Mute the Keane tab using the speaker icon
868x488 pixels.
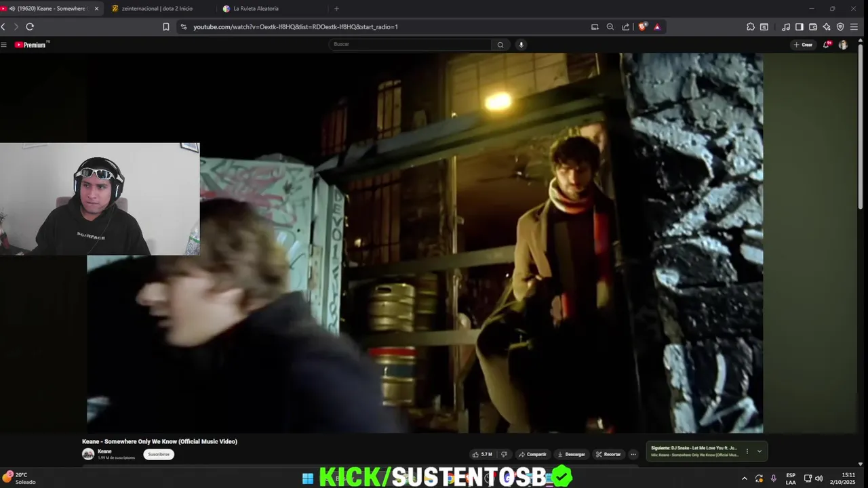[12, 9]
